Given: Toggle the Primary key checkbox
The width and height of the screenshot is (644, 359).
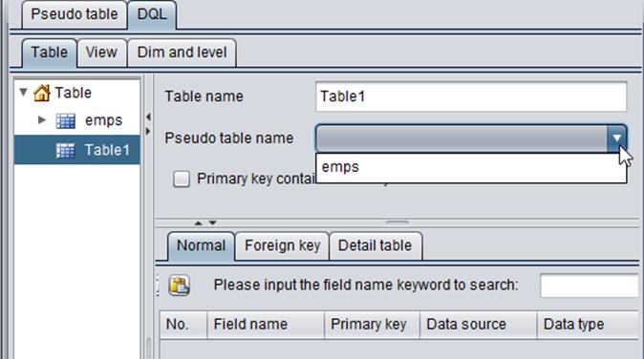Looking at the screenshot, I should point(182,179).
